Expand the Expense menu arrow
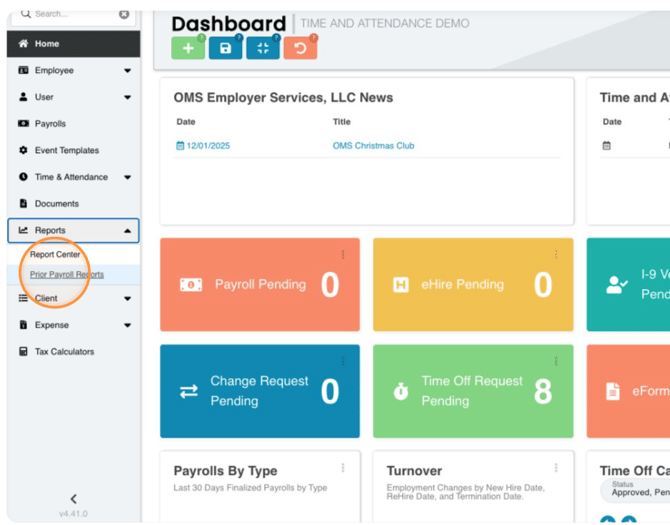 127,325
